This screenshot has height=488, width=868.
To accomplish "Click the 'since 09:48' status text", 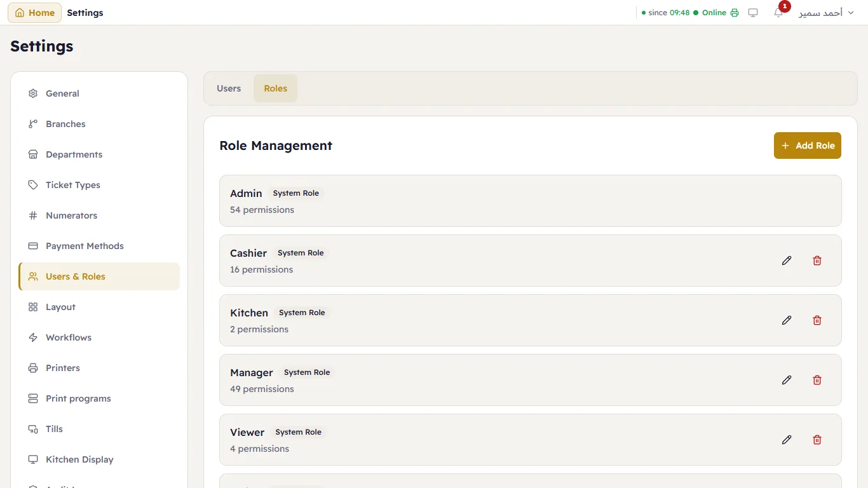I will pyautogui.click(x=665, y=13).
